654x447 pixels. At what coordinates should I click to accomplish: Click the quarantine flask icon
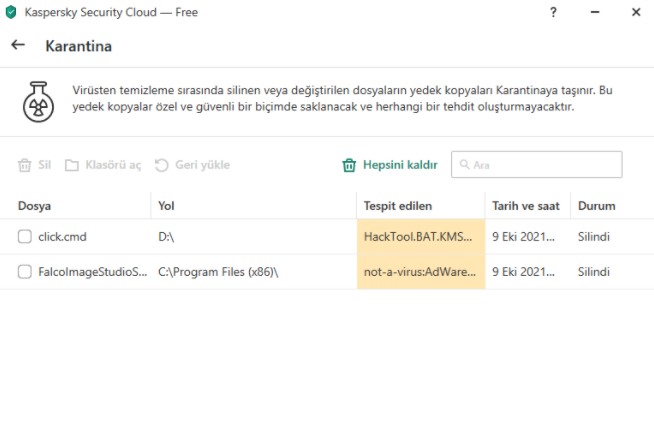point(38,102)
